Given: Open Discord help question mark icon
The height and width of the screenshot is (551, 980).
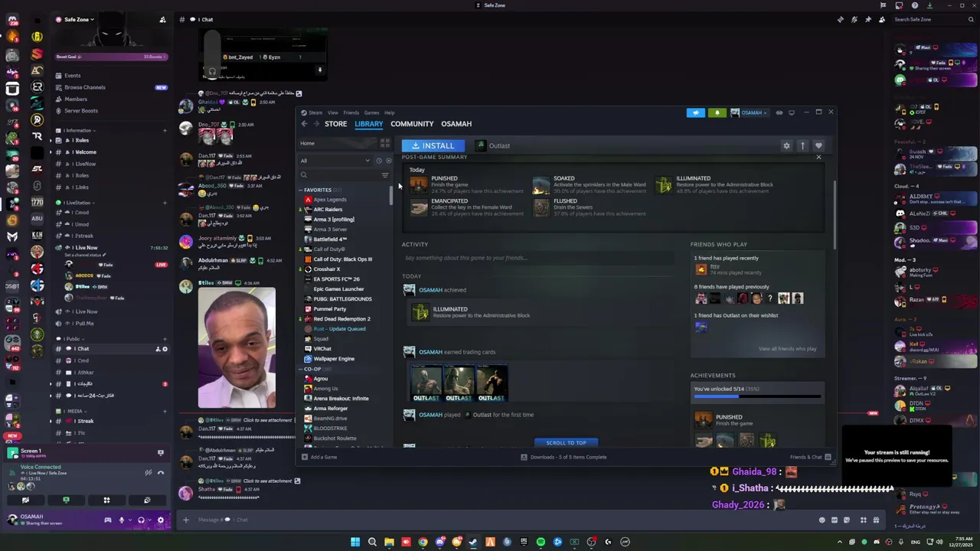Looking at the screenshot, I should [x=915, y=5].
